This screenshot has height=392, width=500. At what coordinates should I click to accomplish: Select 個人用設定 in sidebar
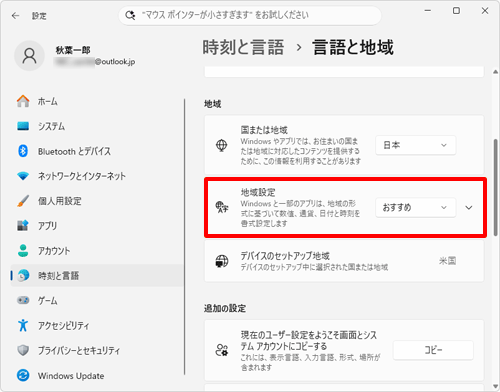click(97, 201)
